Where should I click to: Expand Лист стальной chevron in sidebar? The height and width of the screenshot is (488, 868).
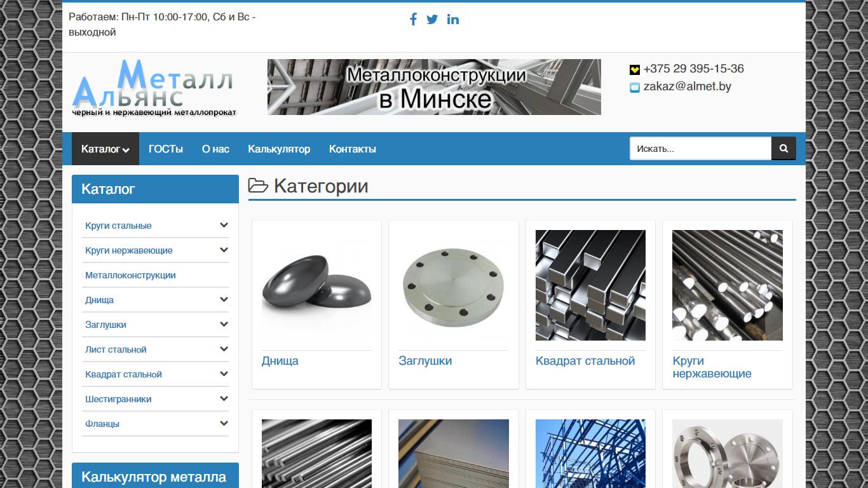[x=224, y=349]
